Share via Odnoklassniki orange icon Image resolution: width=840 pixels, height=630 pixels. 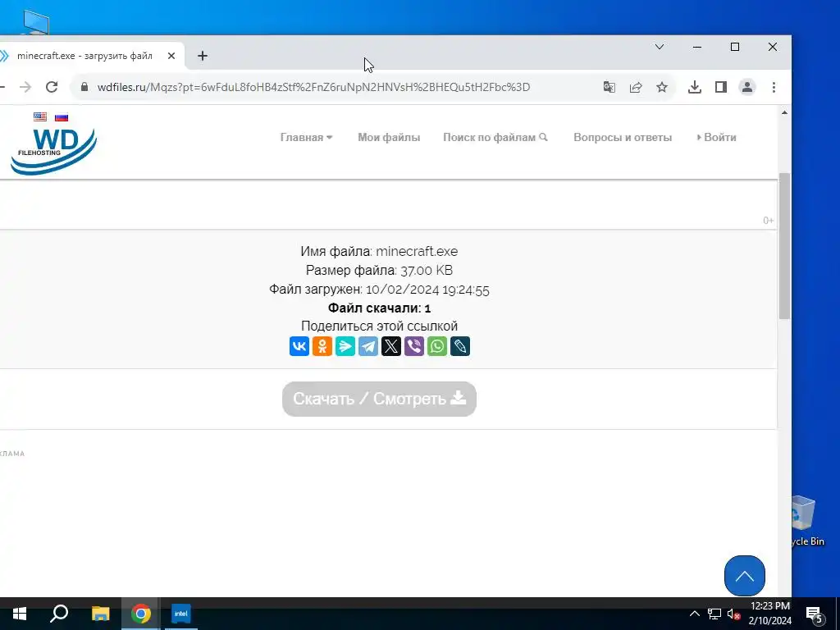(x=322, y=346)
